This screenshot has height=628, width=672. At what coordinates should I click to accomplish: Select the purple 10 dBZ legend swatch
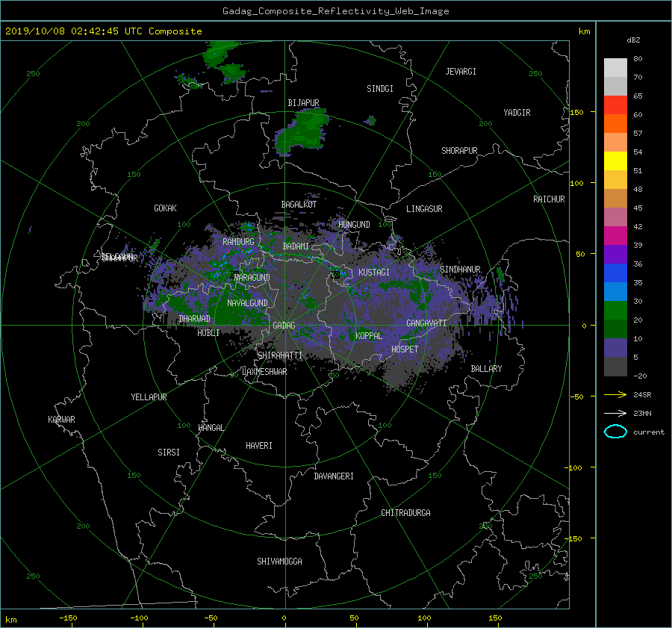tap(615, 348)
